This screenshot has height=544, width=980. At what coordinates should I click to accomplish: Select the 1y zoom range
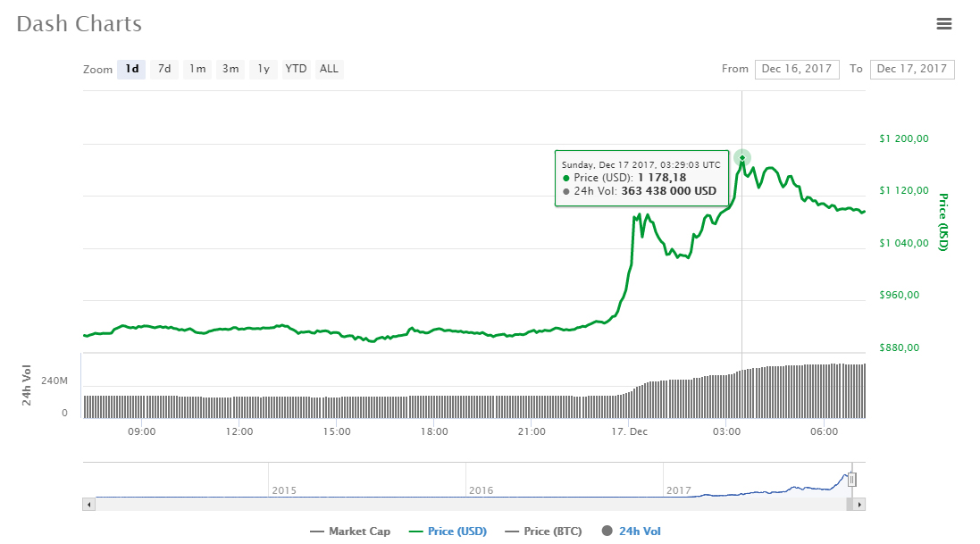pyautogui.click(x=263, y=69)
